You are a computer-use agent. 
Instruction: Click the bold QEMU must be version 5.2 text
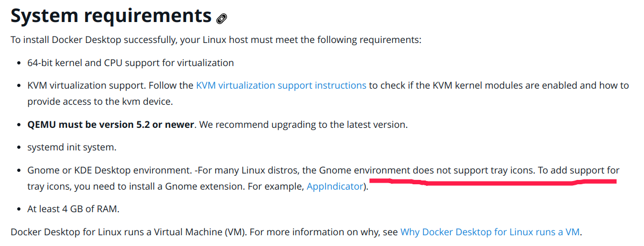click(x=110, y=125)
